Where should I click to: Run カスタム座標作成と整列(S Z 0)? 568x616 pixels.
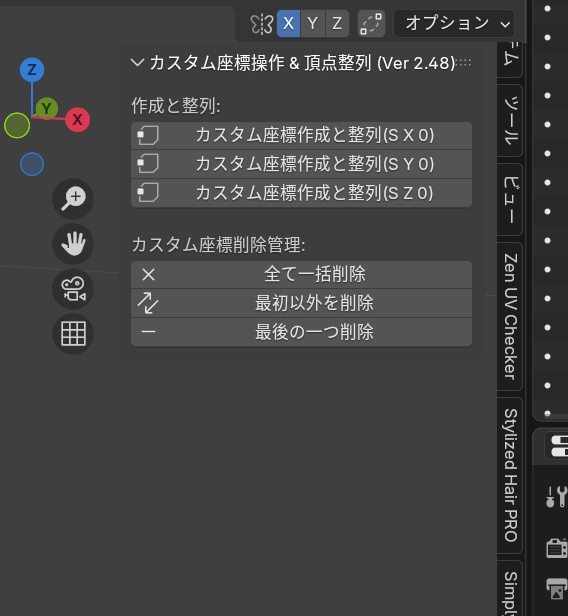(301, 193)
